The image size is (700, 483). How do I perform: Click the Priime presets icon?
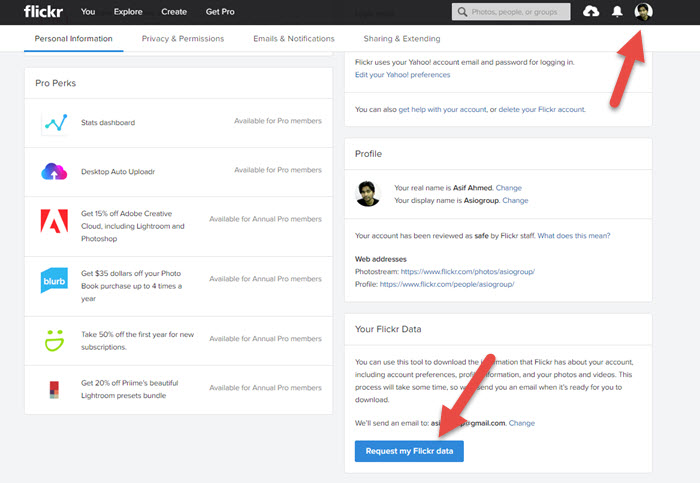click(54, 390)
